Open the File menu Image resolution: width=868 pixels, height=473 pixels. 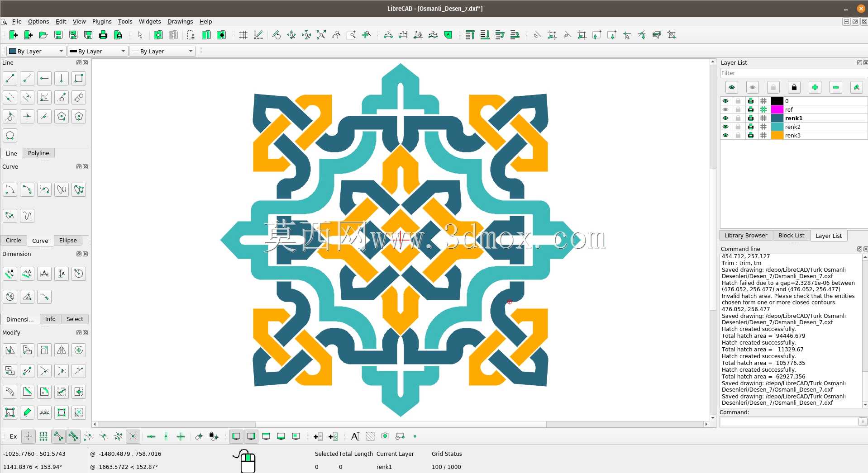click(x=17, y=21)
